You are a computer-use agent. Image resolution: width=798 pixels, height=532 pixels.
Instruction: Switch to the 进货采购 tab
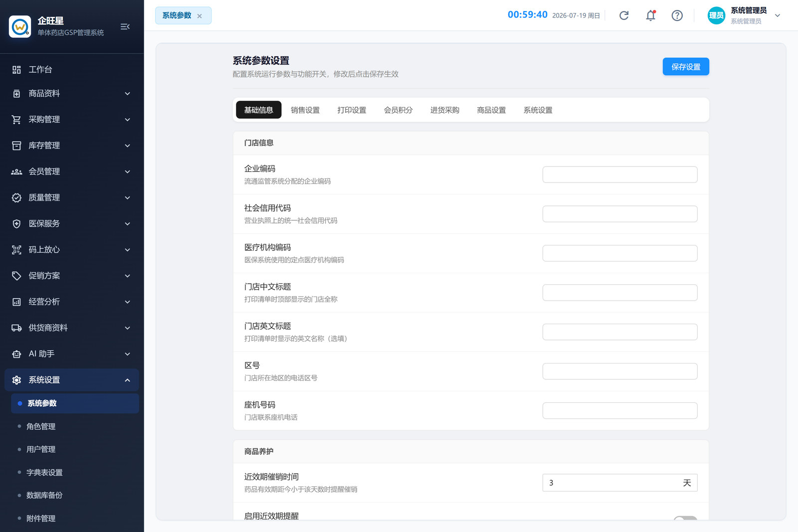pos(445,110)
